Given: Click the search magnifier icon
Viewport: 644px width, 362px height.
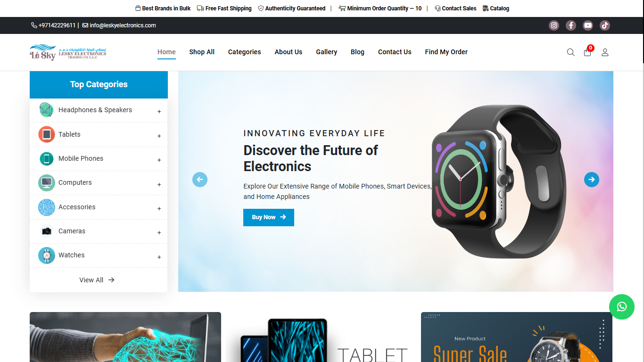Looking at the screenshot, I should pos(570,52).
